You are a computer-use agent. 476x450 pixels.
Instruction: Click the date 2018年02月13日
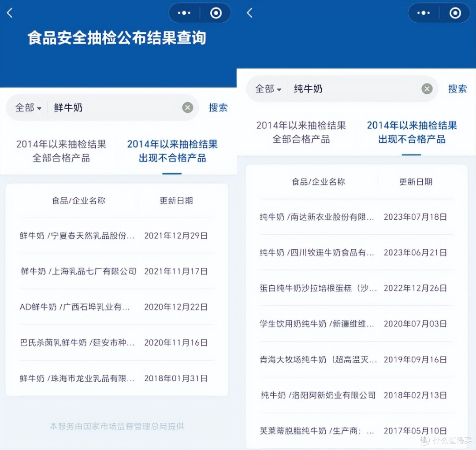[415, 395]
